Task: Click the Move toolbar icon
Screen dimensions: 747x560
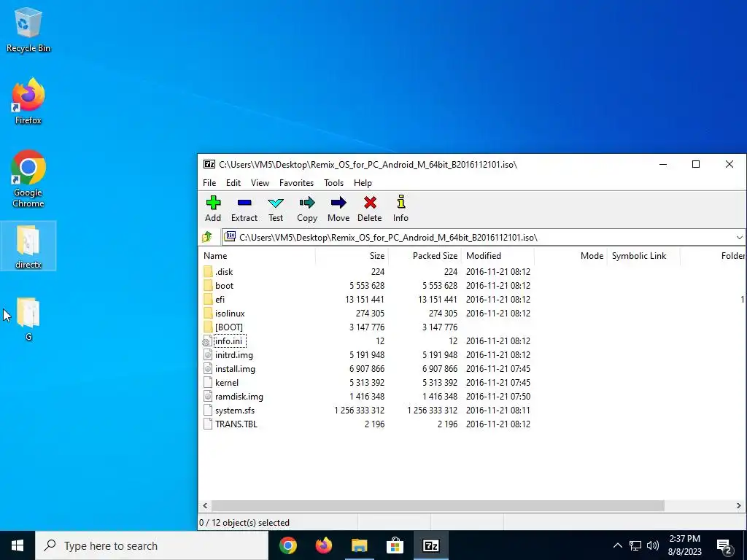Action: pos(338,209)
